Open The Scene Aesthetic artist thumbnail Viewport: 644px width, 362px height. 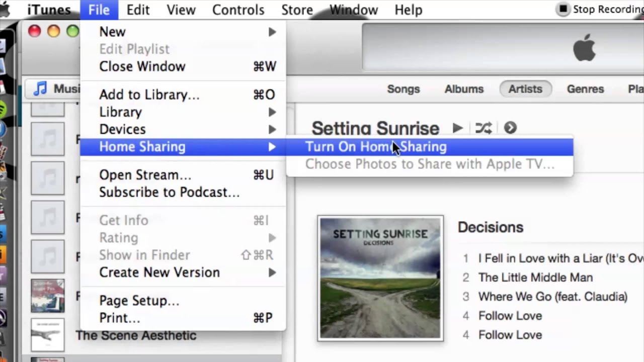tap(47, 334)
